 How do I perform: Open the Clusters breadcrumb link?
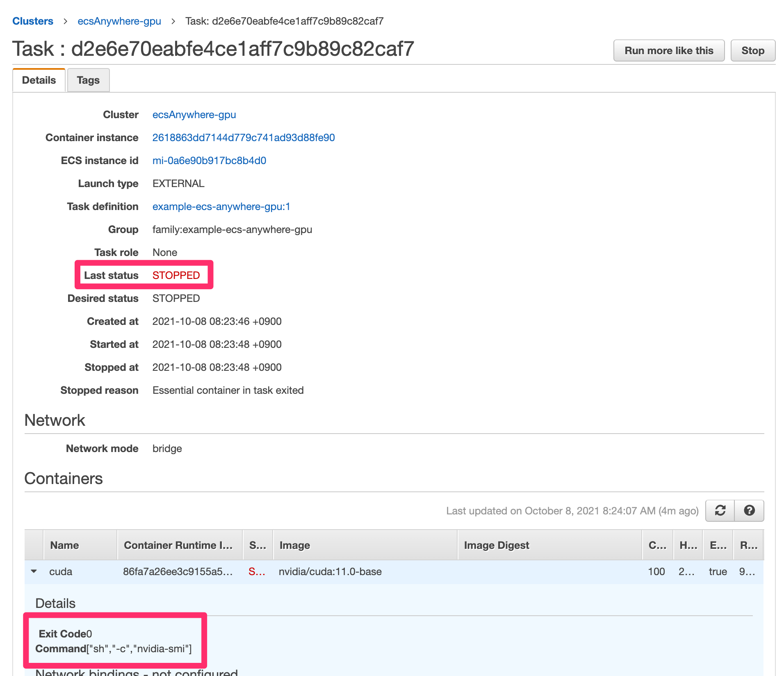pos(33,21)
